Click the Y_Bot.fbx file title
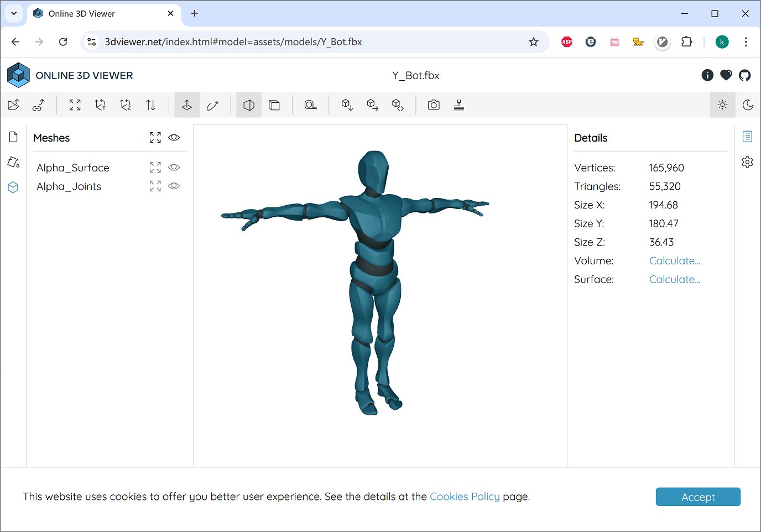Screen dimensions: 761x532 pyautogui.click(x=416, y=75)
